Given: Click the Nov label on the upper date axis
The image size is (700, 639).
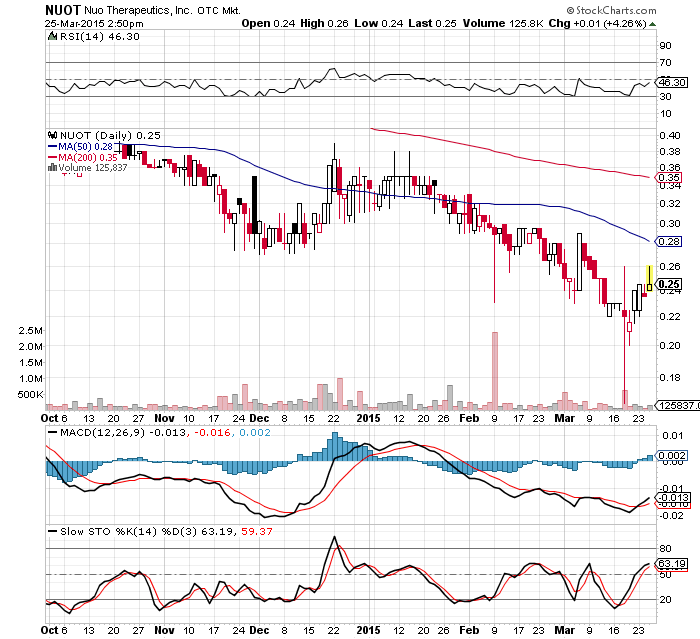Looking at the screenshot, I should [164, 418].
